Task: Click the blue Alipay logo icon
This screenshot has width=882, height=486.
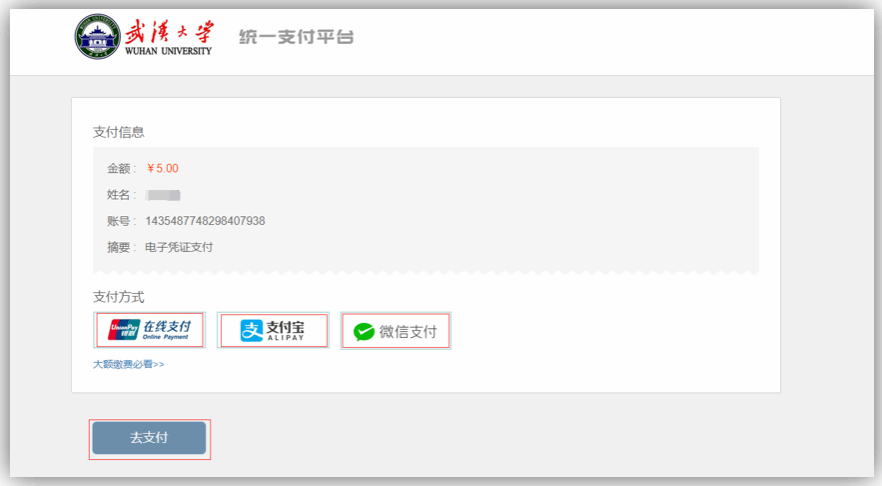Action: [x=251, y=331]
